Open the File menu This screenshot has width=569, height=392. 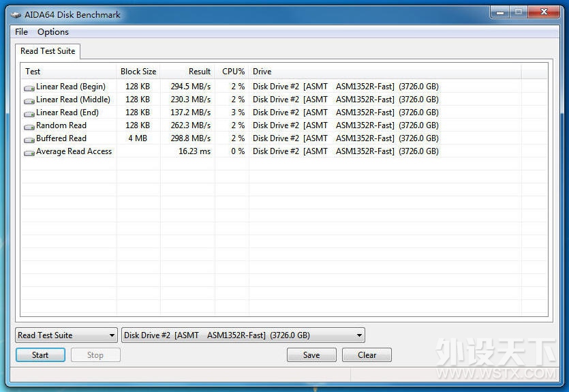click(x=21, y=32)
